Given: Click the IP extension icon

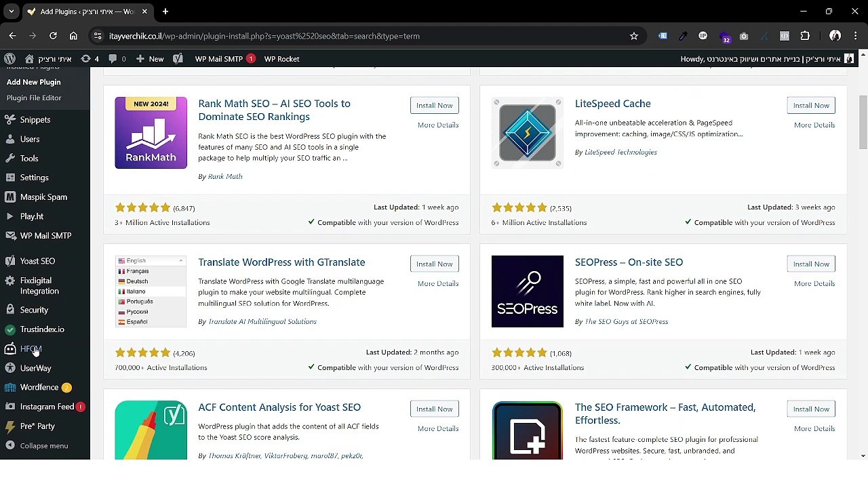Looking at the screenshot, I should click(703, 36).
